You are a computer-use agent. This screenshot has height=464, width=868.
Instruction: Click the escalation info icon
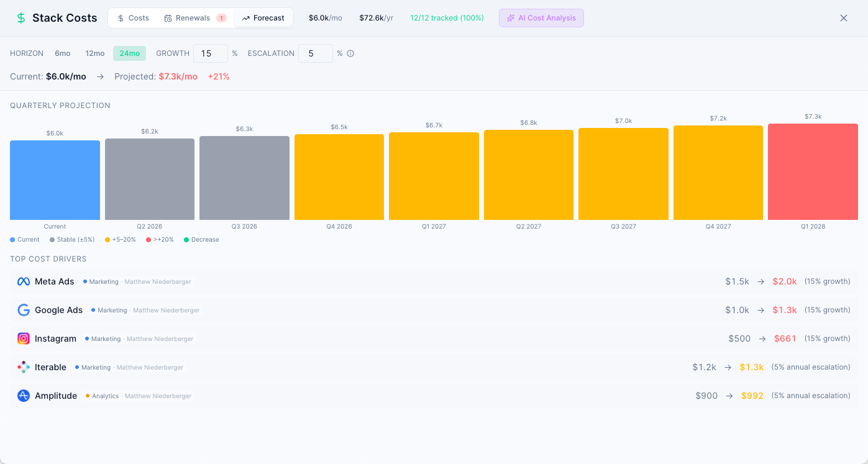(x=350, y=53)
